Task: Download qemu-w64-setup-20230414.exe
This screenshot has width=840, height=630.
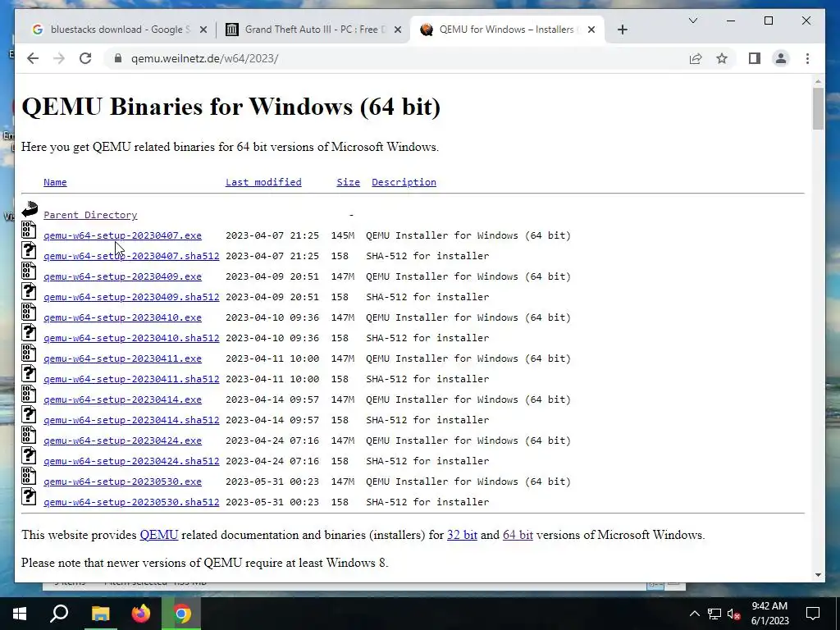Action: pos(123,399)
